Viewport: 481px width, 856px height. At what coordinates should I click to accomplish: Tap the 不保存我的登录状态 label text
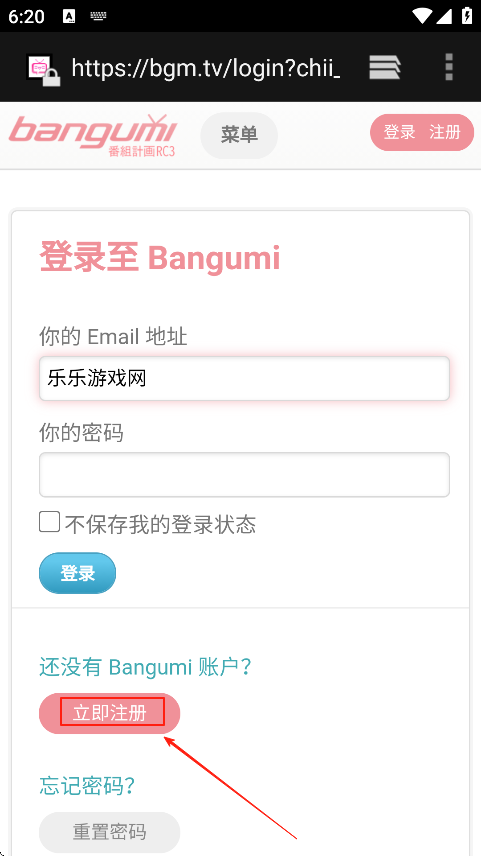coord(160,525)
